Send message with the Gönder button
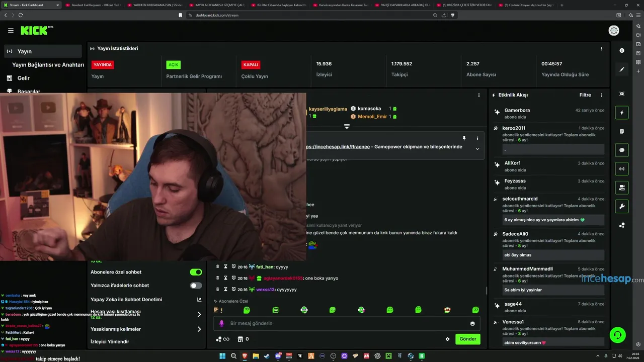The height and width of the screenshot is (362, 644). (468, 339)
